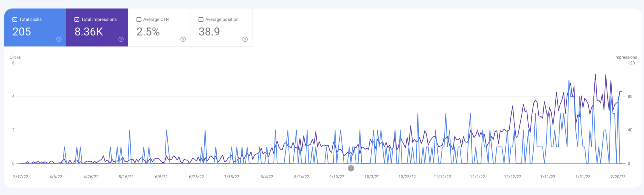Viewport: 644px width, 195px height.
Task: Select the 2.5% average CTR value
Action: pyautogui.click(x=148, y=32)
